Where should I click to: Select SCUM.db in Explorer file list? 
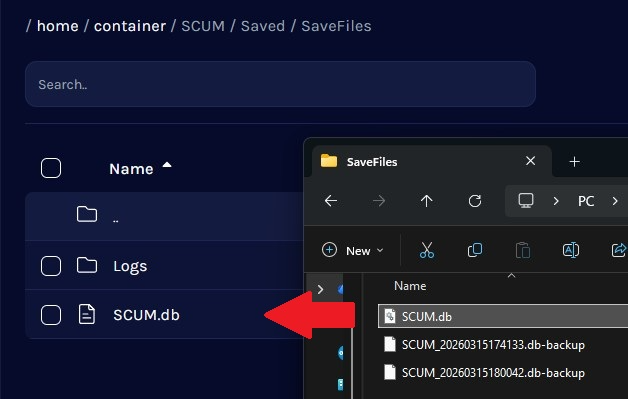coord(503,316)
